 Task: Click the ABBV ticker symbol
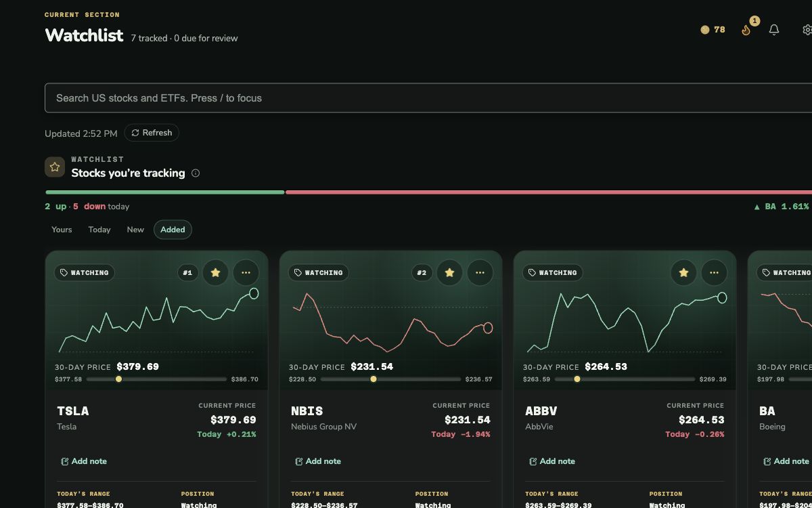point(541,411)
